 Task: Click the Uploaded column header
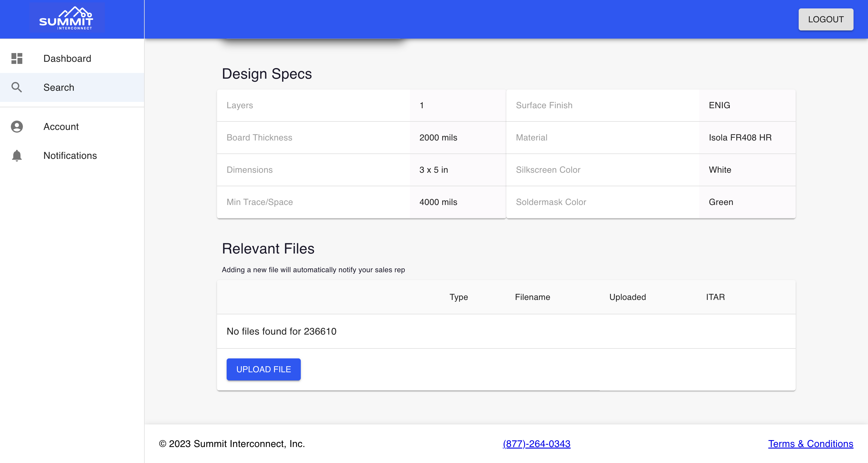point(627,297)
